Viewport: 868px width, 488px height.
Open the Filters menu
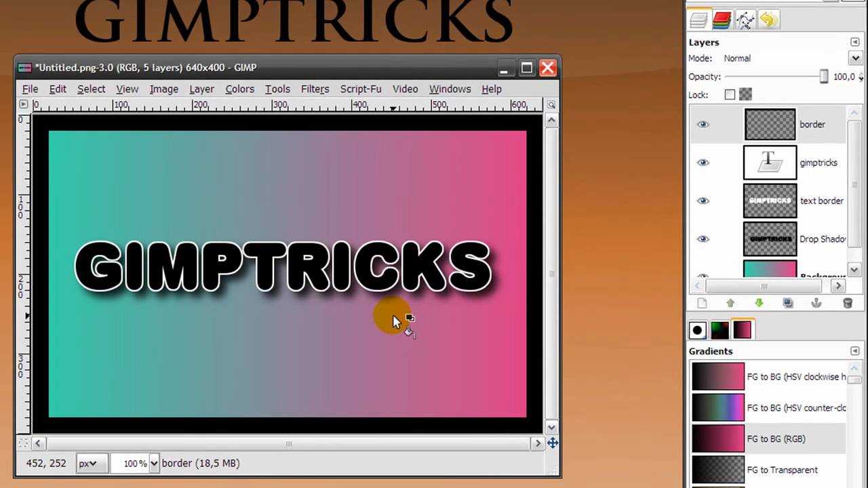(x=315, y=89)
